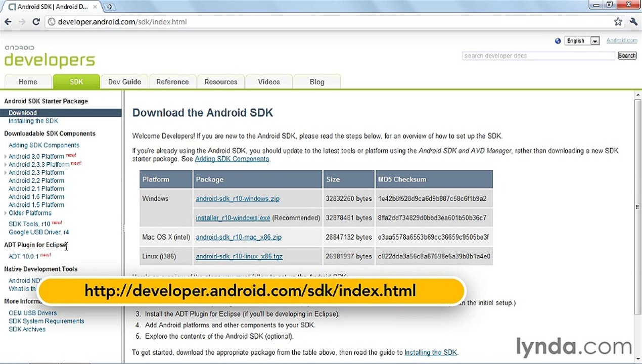Image resolution: width=642 pixels, height=364 pixels.
Task: Open Android 2.1 Platform link
Action: [x=36, y=189]
